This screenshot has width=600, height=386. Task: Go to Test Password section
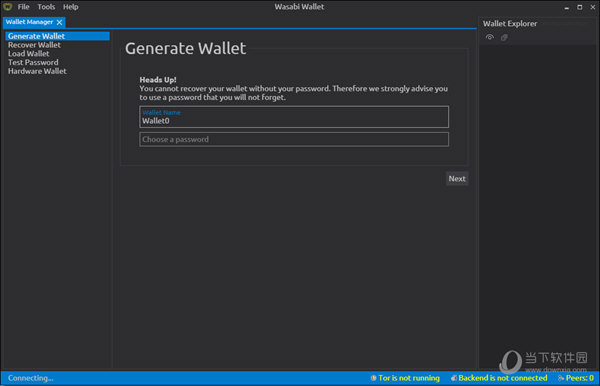pyautogui.click(x=33, y=62)
